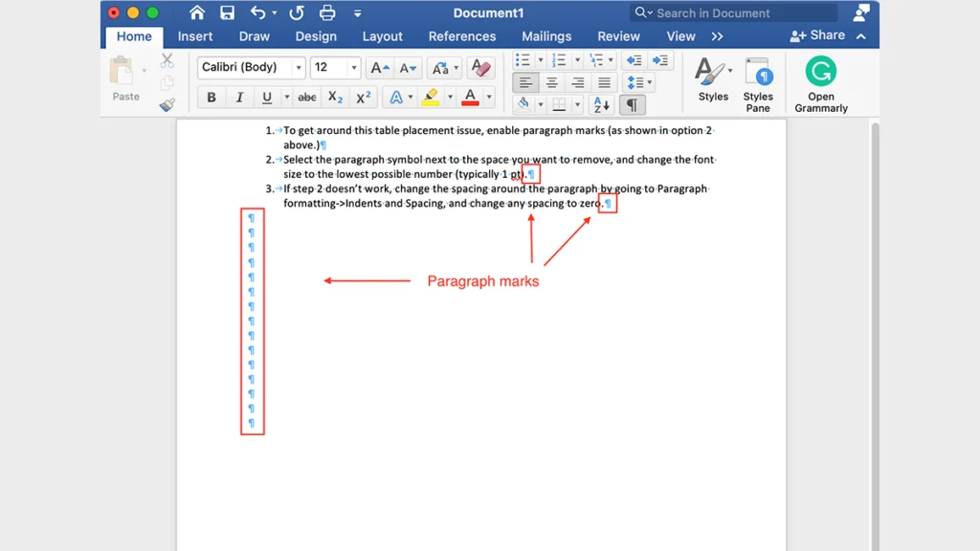
Task: Open the highlight color dropdown arrow
Action: (x=450, y=98)
